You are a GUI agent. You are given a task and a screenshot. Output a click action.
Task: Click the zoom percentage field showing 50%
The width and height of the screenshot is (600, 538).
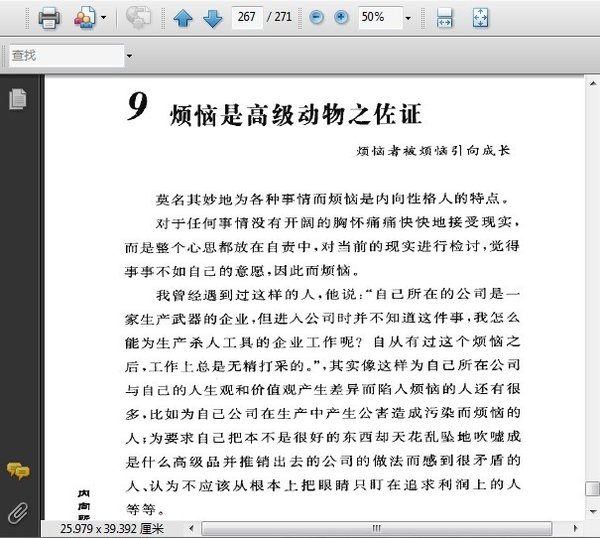[380, 17]
